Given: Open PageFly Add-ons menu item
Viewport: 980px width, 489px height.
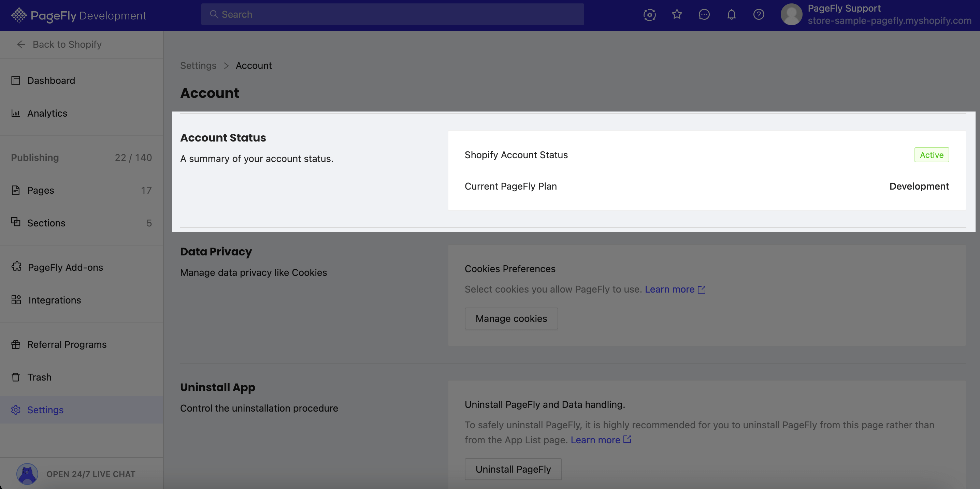Looking at the screenshot, I should [82, 267].
